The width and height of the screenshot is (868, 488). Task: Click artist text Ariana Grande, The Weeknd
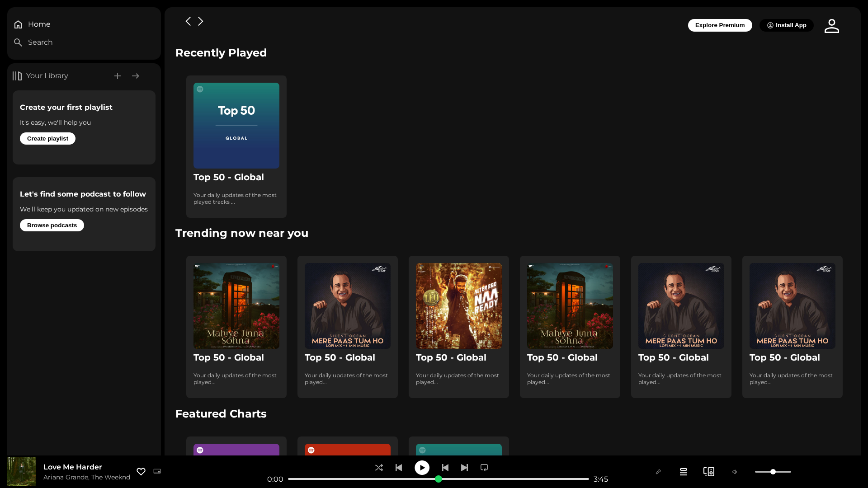87,478
